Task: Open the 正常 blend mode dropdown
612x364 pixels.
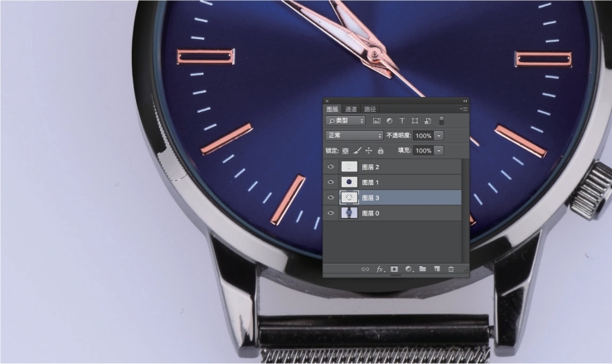Action: (x=354, y=135)
